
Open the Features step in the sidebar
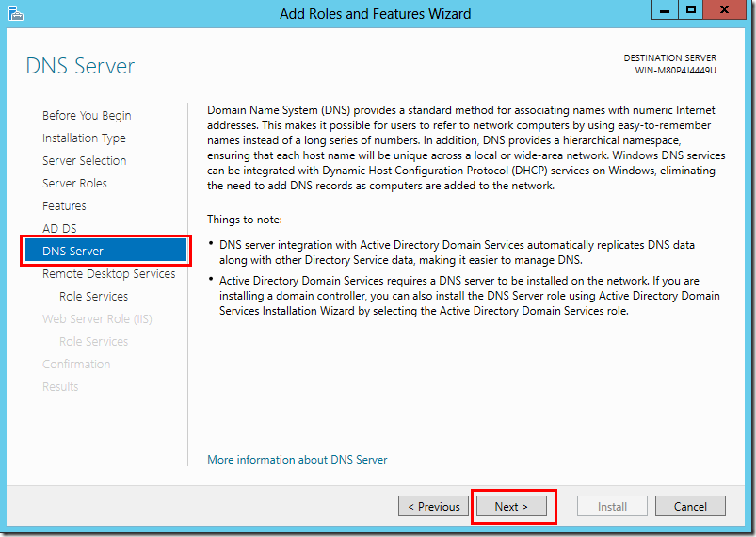point(64,206)
